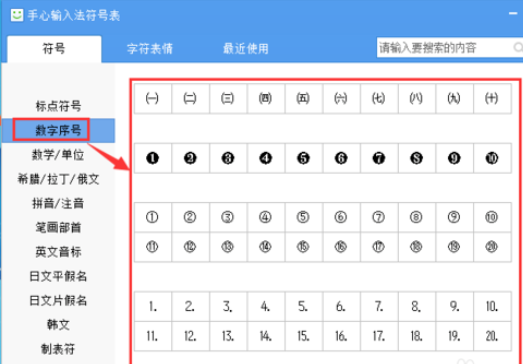Open the 最近使用 tab
This screenshot has height=364, width=523.
click(x=246, y=49)
